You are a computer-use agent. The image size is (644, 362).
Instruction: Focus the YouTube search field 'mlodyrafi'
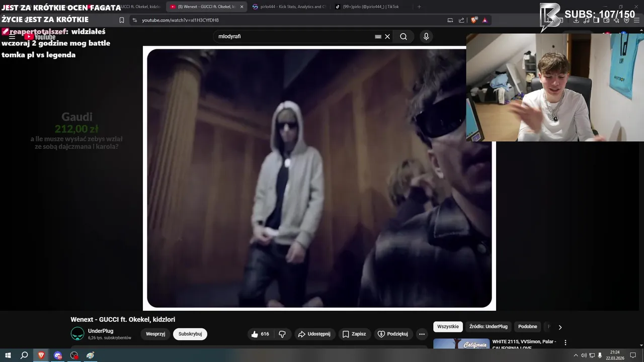(294, 37)
